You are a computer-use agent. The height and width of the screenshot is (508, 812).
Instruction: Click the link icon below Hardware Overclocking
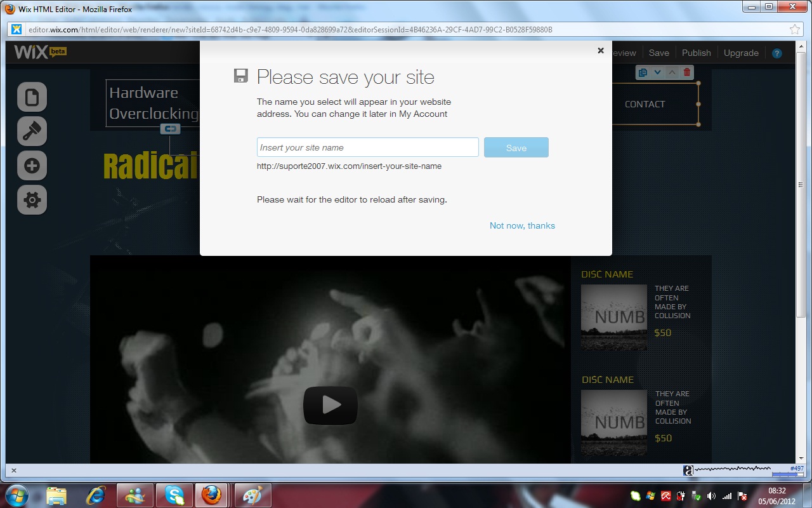tap(170, 129)
